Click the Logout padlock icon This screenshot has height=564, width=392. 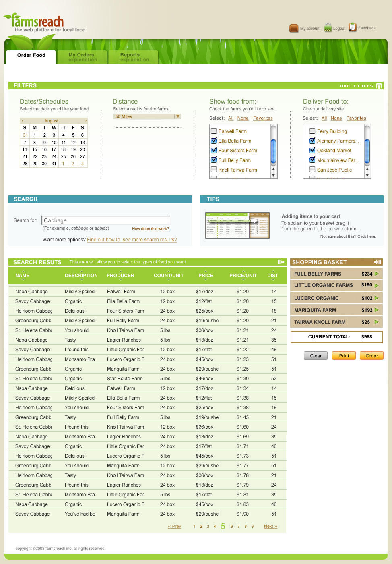[328, 28]
